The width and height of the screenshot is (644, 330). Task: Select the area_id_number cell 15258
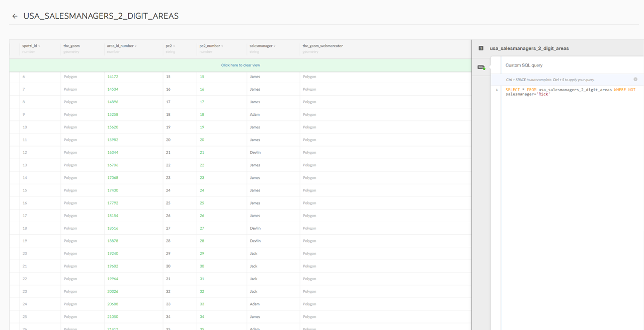[x=113, y=114]
